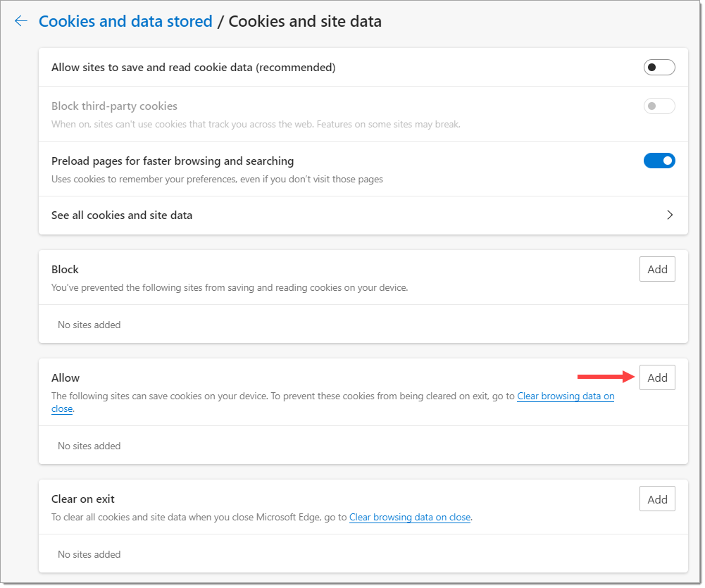Screen dimensions: 705x588
Task: Select No sites added under Clear on exit
Action: tap(89, 554)
